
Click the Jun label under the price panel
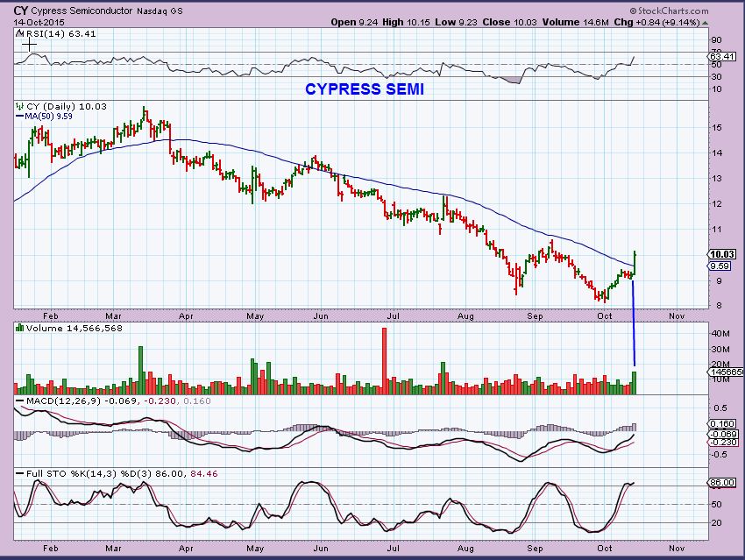coord(321,315)
